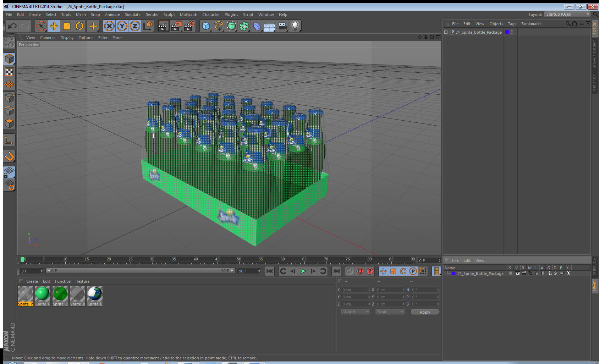Image resolution: width=599 pixels, height=364 pixels.
Task: Step the X position spinner arrows
Action: click(369, 290)
